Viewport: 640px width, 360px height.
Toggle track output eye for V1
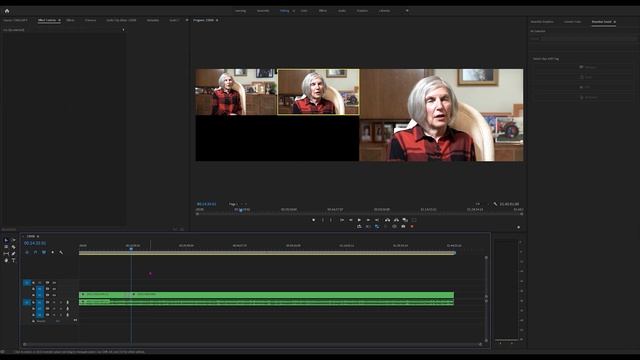(x=54, y=295)
